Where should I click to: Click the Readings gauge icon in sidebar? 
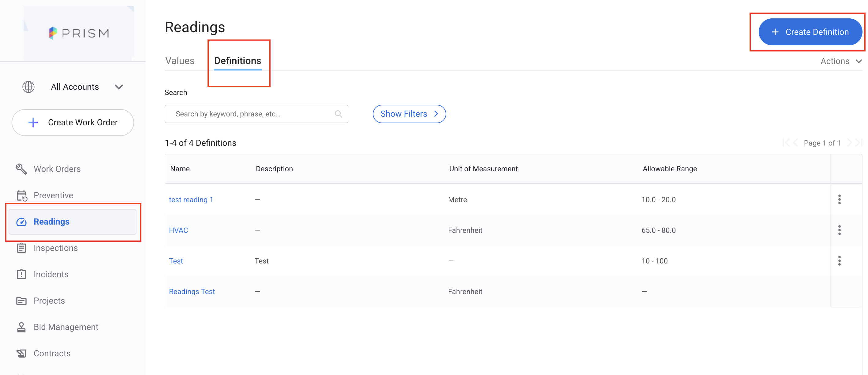tap(21, 222)
